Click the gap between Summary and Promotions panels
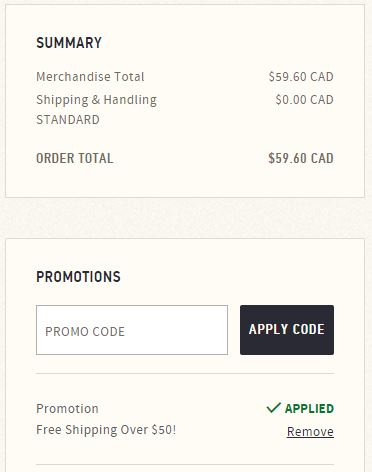Image resolution: width=372 pixels, height=472 pixels. pyautogui.click(x=185, y=218)
